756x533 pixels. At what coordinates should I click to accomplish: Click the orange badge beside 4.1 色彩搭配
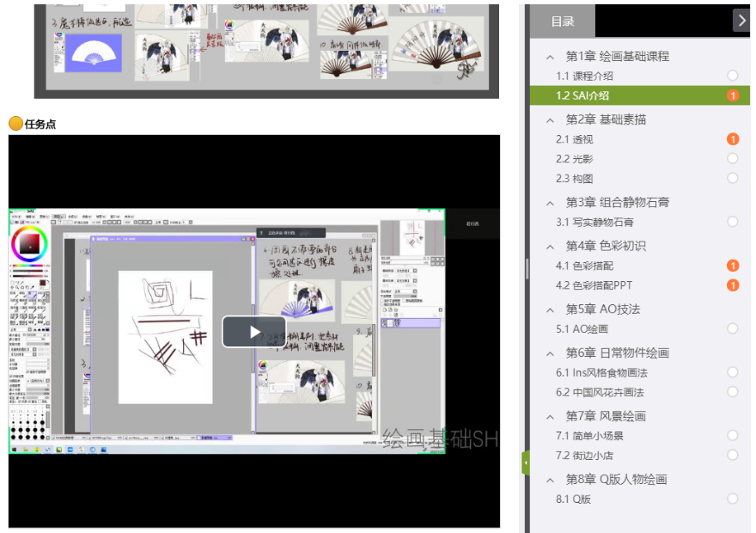(733, 266)
